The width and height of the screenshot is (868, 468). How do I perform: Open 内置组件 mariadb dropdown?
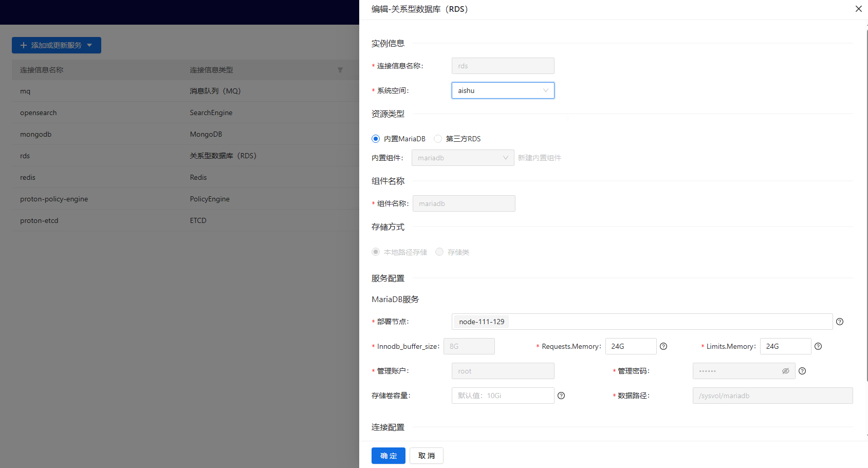tap(463, 158)
